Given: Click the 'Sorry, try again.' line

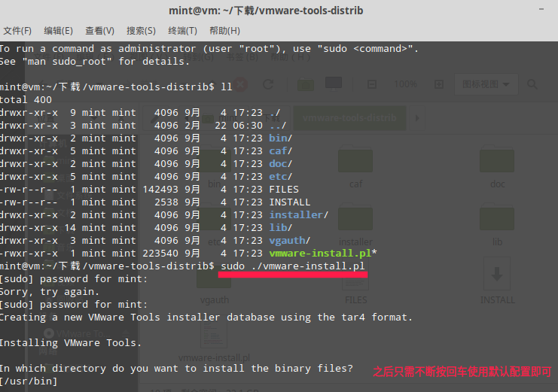Looking at the screenshot, I should [x=50, y=292].
